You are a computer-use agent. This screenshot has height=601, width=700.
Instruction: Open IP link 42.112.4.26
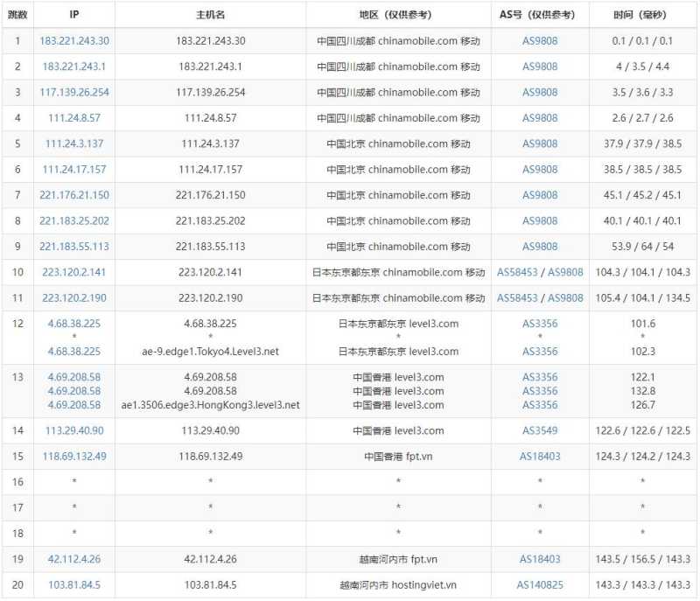74,559
